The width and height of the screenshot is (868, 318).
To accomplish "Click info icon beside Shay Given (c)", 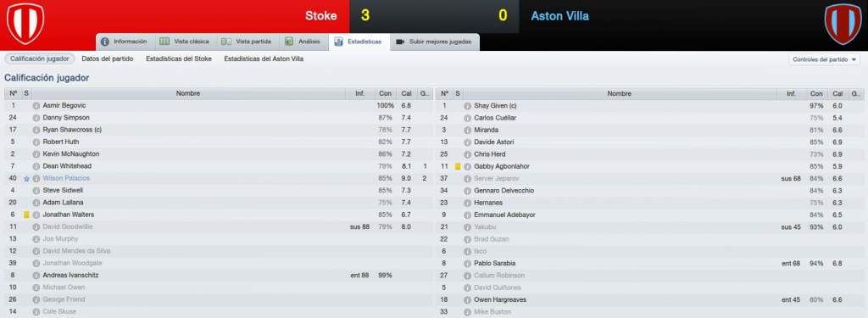I will [x=468, y=105].
